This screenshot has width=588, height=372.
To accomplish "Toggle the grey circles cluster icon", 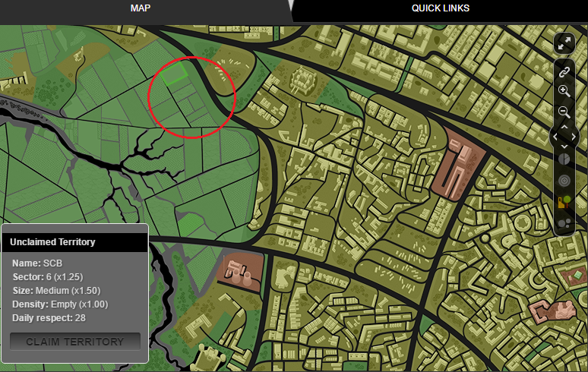I will point(564,224).
